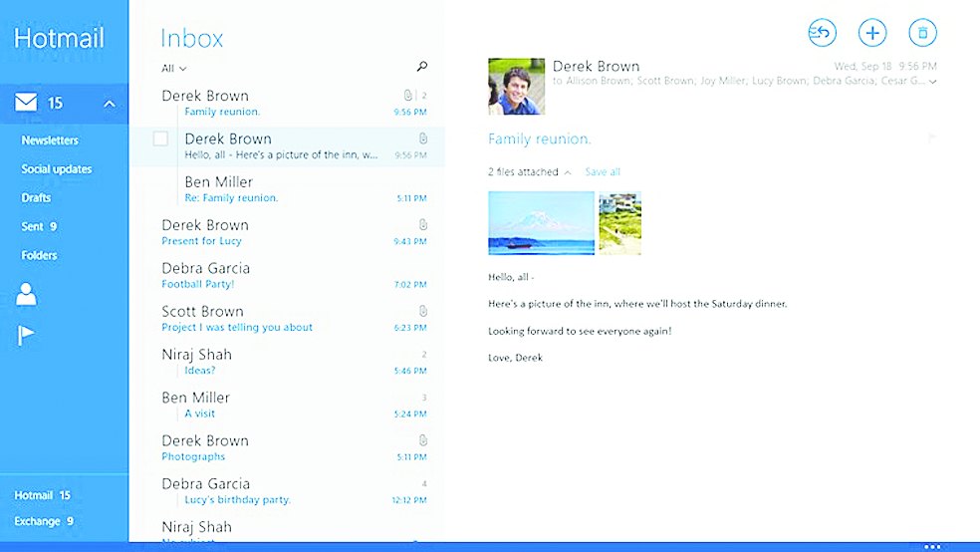Open the Drafts folder

pos(36,198)
